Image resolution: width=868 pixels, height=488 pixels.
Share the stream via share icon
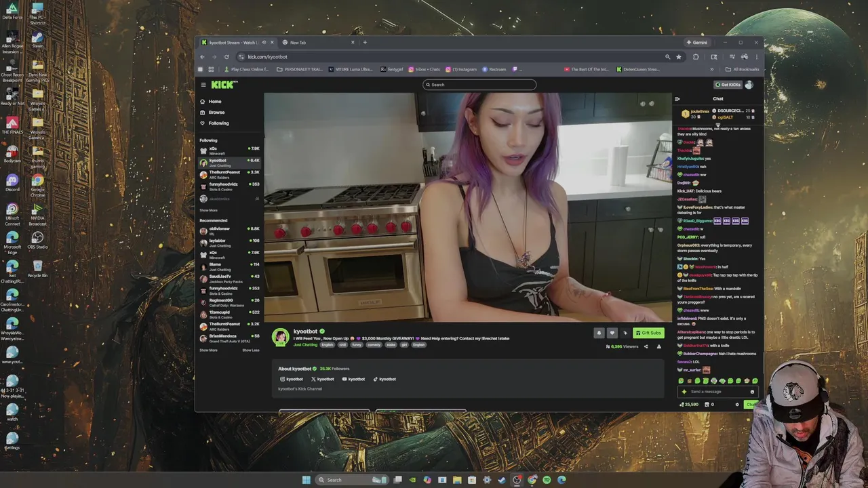pyautogui.click(x=646, y=346)
